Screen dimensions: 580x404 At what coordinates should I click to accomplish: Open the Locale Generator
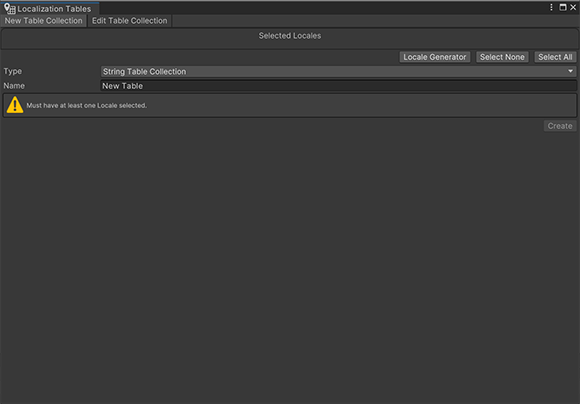pos(435,57)
